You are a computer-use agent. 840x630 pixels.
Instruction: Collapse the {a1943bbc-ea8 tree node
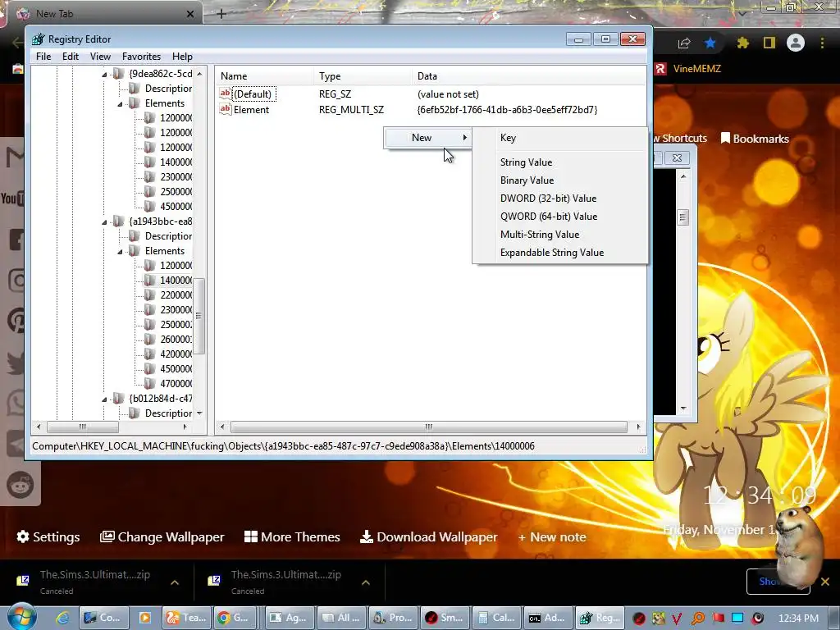(x=104, y=222)
